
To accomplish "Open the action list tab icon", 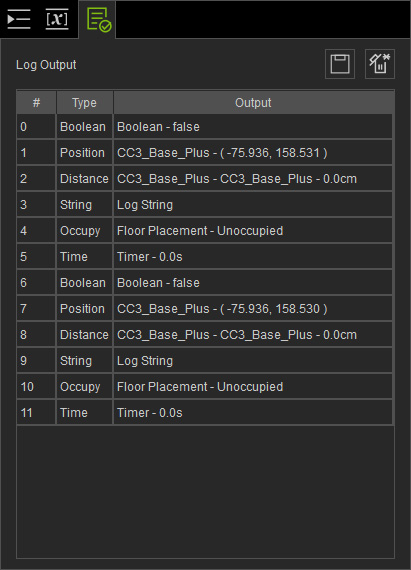I will click(19, 19).
